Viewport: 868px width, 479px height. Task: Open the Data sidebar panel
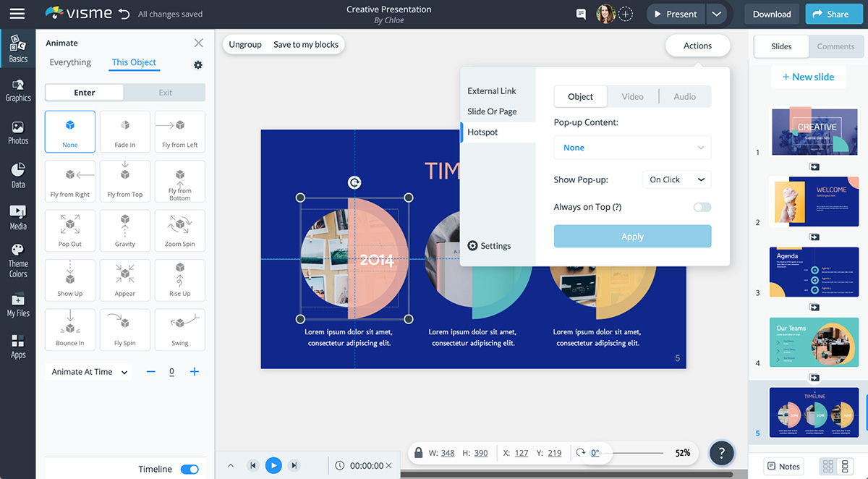coord(18,176)
